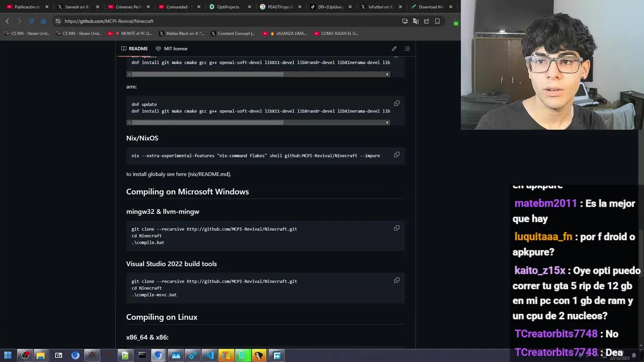
Task: Copy the nix shell command
Action: pyautogui.click(x=396, y=155)
